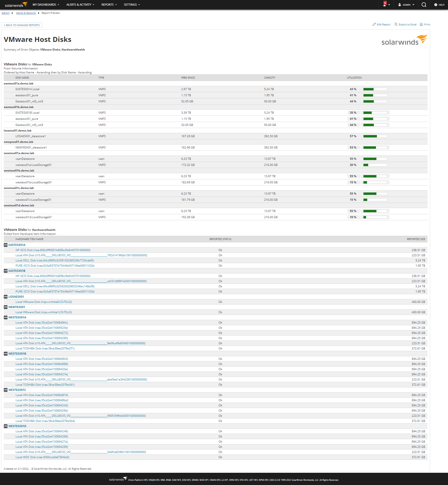
Task: Click the Capacity column header
Action: pyautogui.click(x=270, y=78)
